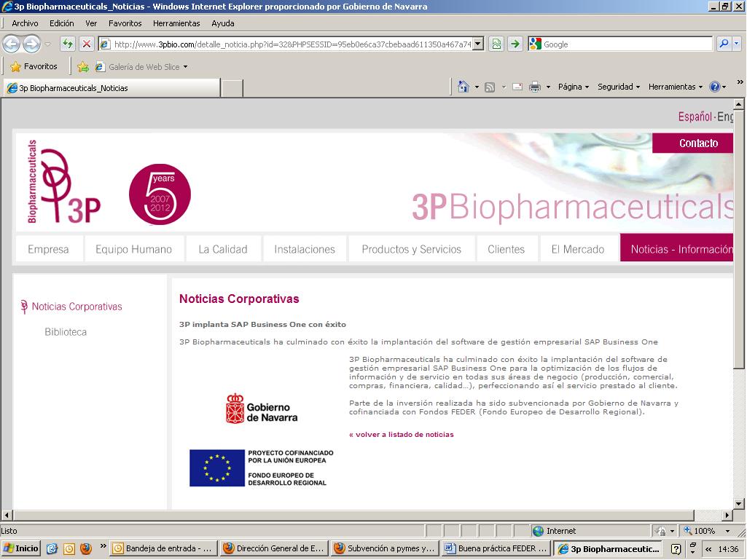Viewport: 747px width, 560px height.
Task: Open the printer options dropdown arrow
Action: tap(548, 87)
